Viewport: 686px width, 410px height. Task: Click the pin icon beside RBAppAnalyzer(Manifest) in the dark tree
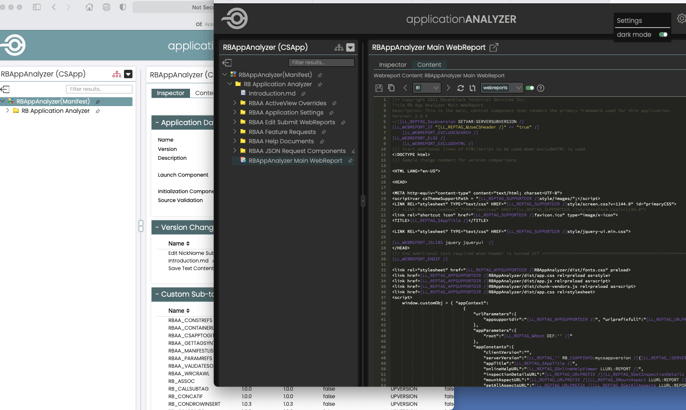coord(320,75)
